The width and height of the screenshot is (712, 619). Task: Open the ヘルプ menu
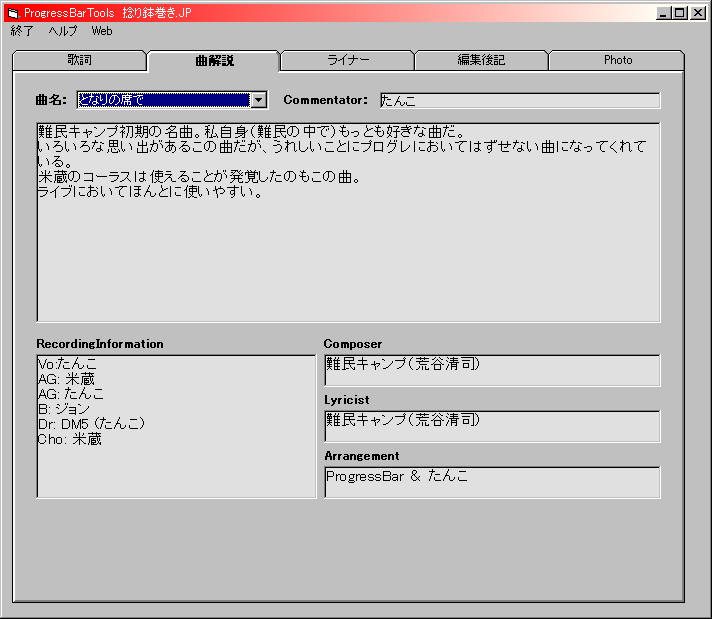tap(63, 31)
